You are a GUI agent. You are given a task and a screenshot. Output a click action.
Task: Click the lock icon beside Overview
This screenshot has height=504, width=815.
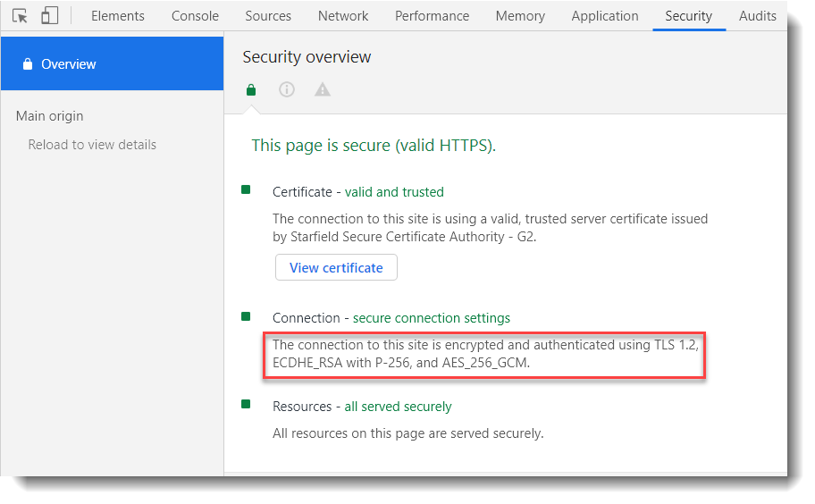(28, 64)
